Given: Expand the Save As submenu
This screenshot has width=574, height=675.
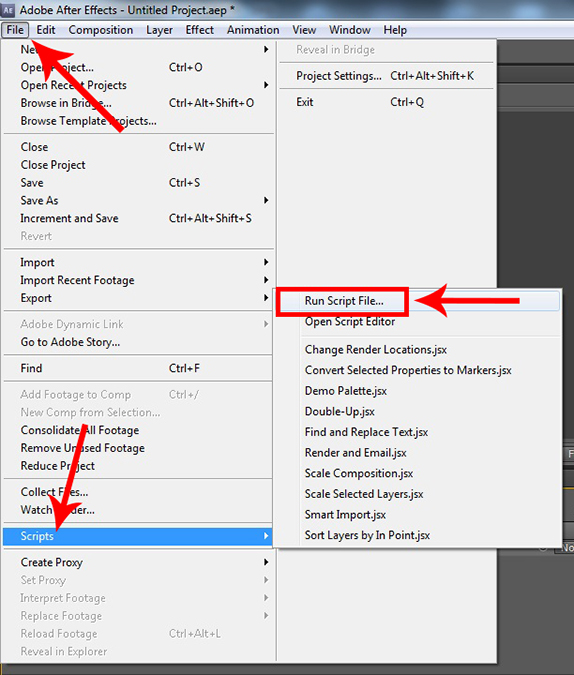Looking at the screenshot, I should tap(138, 201).
